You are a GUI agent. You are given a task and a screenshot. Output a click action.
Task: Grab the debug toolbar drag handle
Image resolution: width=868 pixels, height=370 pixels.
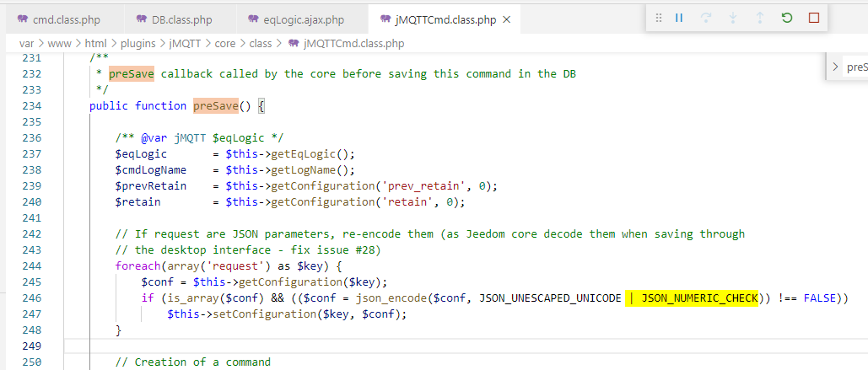tap(659, 19)
